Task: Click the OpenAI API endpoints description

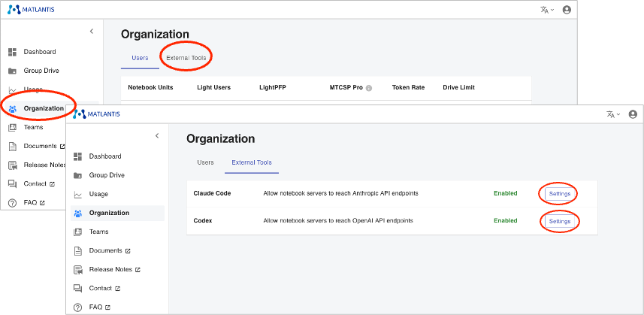Action: point(338,221)
